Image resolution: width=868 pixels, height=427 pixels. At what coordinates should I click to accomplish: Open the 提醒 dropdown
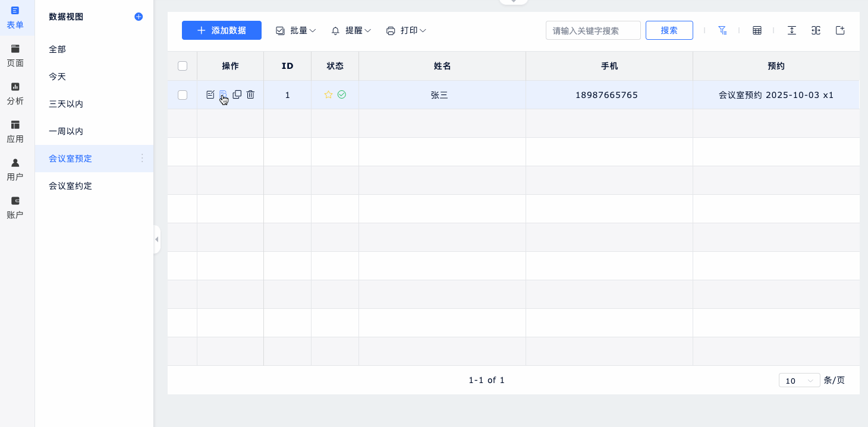(351, 30)
